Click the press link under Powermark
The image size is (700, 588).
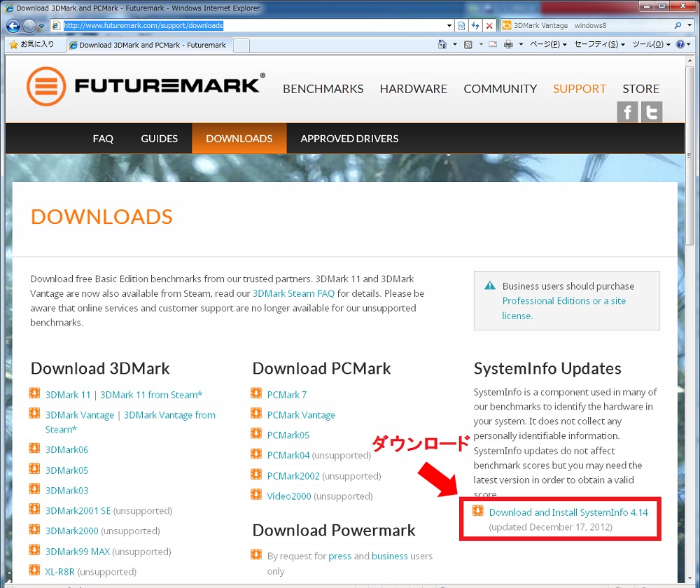(339, 556)
